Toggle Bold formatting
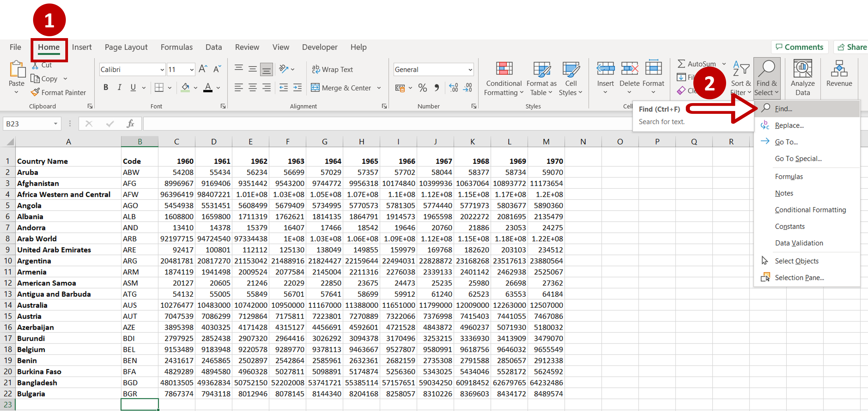 [x=106, y=88]
